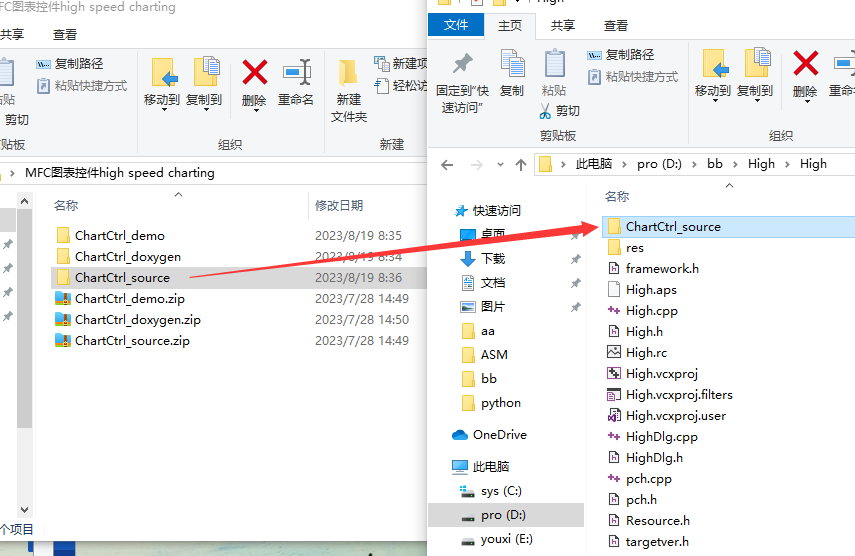Click scroll up arrow in left window
The width and height of the screenshot is (855, 556).
pyautogui.click(x=25, y=202)
